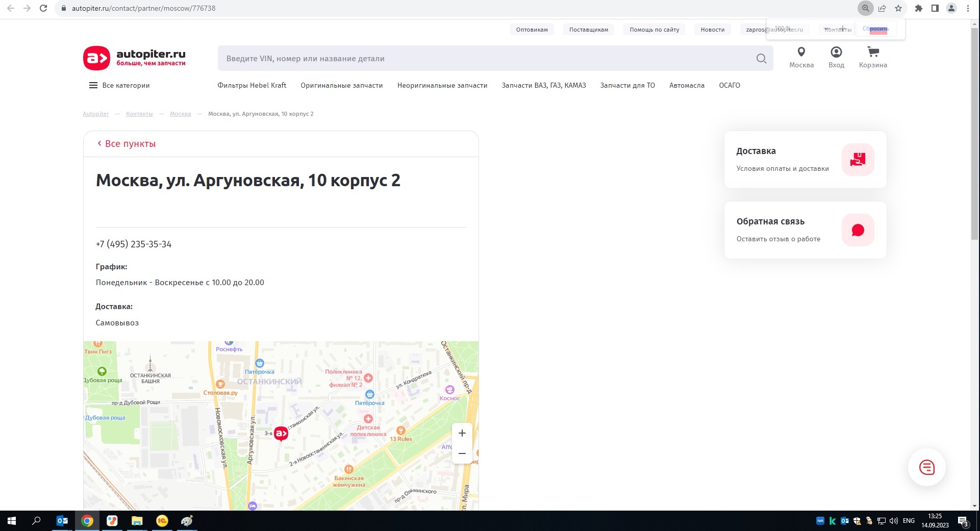980x531 pixels.
Task: Click the Москва breadcrumb link
Action: pos(181,114)
